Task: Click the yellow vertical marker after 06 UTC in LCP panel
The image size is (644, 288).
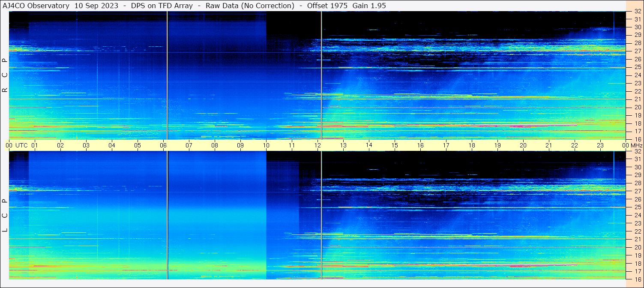Action: pos(167,215)
